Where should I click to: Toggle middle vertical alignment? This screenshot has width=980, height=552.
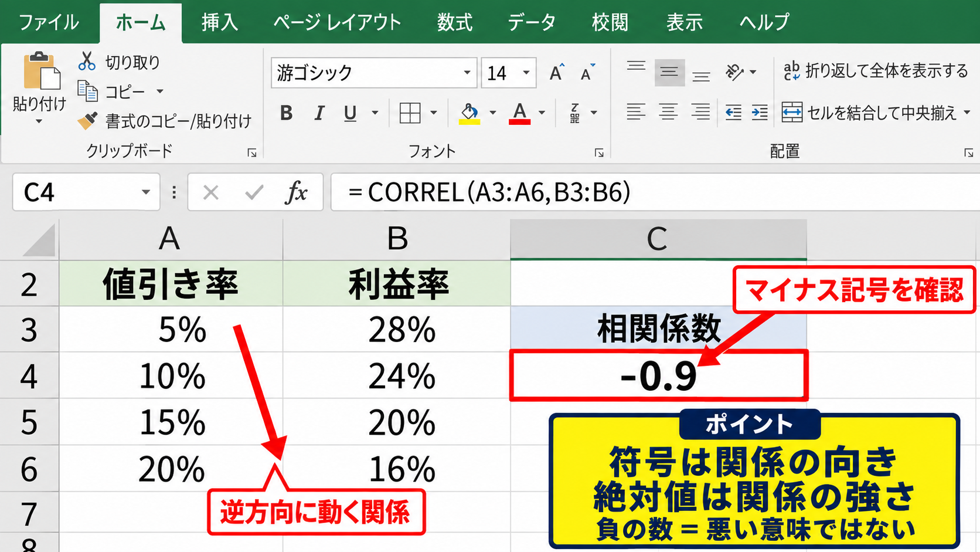coord(669,72)
